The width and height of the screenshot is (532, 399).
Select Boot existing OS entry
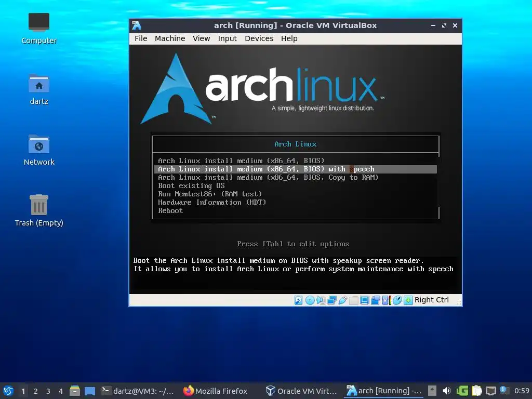pyautogui.click(x=296, y=185)
